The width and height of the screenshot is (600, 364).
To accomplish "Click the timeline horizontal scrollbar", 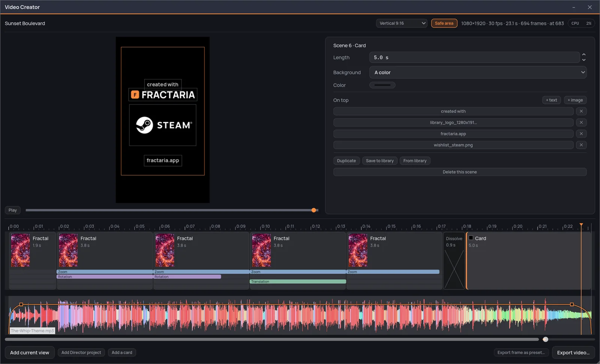I will point(272,339).
